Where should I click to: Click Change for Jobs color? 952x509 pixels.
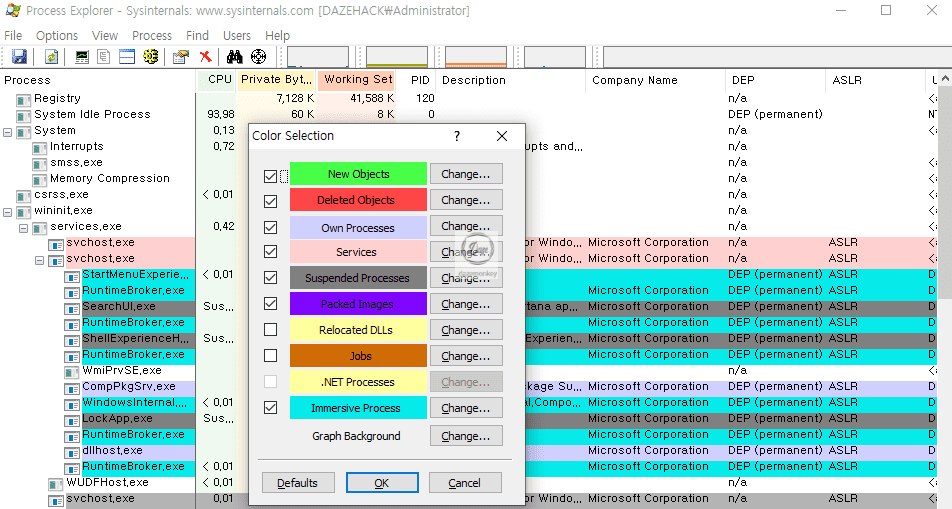click(x=466, y=356)
